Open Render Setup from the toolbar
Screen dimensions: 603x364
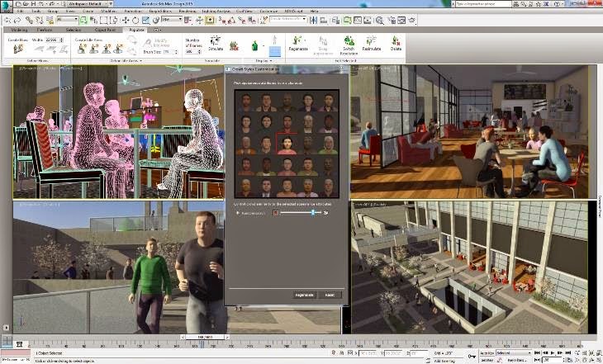tap(392, 21)
